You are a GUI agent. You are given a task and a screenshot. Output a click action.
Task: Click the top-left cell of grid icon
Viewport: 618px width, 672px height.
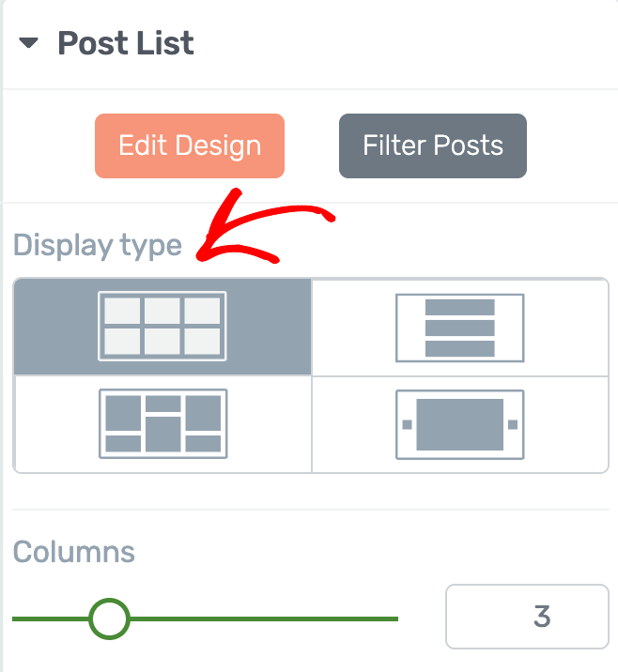click(x=122, y=311)
